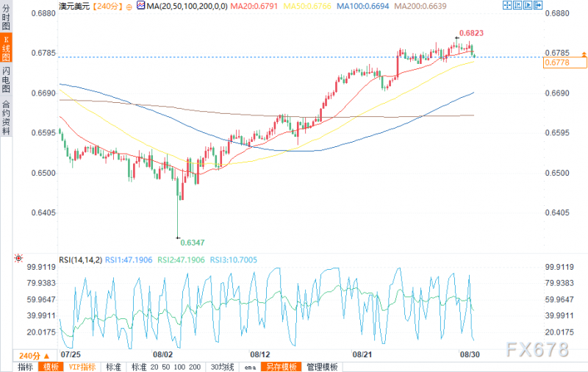The width and height of the screenshot is (588, 372).
Task: Click the right axis 0.6880 price label
Action: pos(557,13)
